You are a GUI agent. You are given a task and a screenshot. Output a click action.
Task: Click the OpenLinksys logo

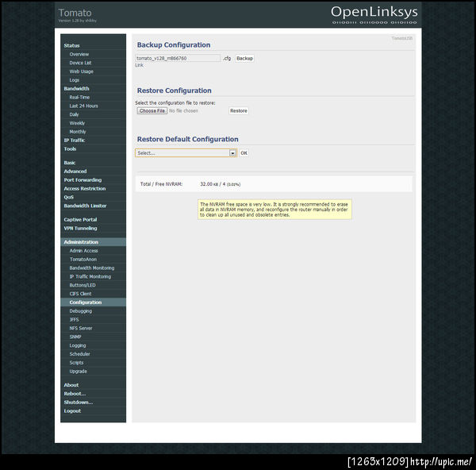[374, 14]
